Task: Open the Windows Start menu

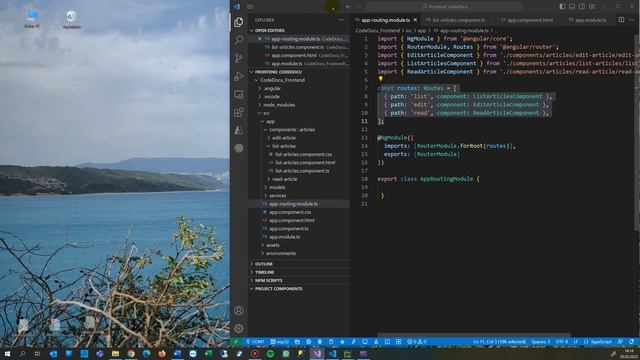Action: coord(7,353)
